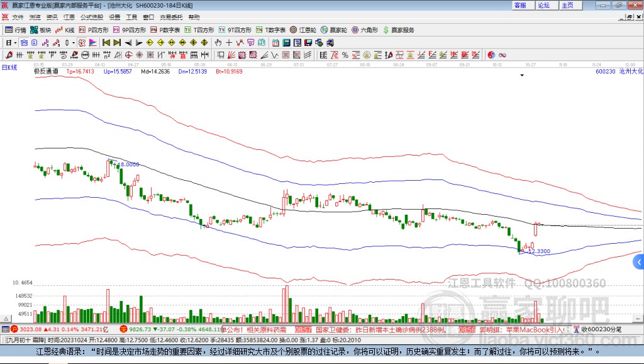Toggle the 极 indicator button
The image size is (644, 364).
click(x=82, y=43)
